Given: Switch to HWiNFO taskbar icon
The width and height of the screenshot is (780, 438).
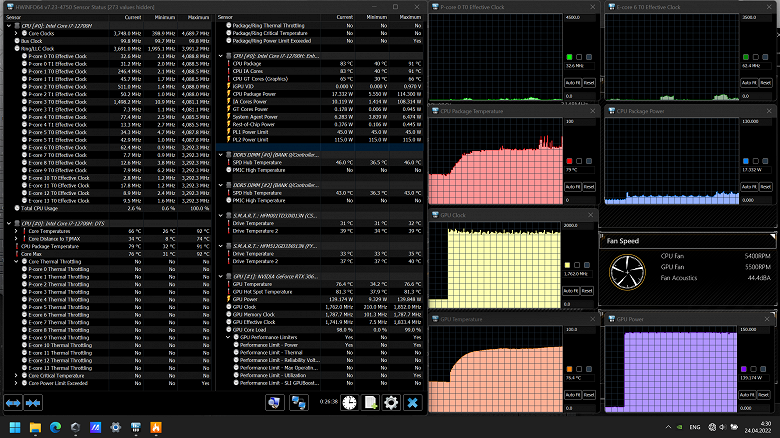Looking at the screenshot, I should point(135,427).
